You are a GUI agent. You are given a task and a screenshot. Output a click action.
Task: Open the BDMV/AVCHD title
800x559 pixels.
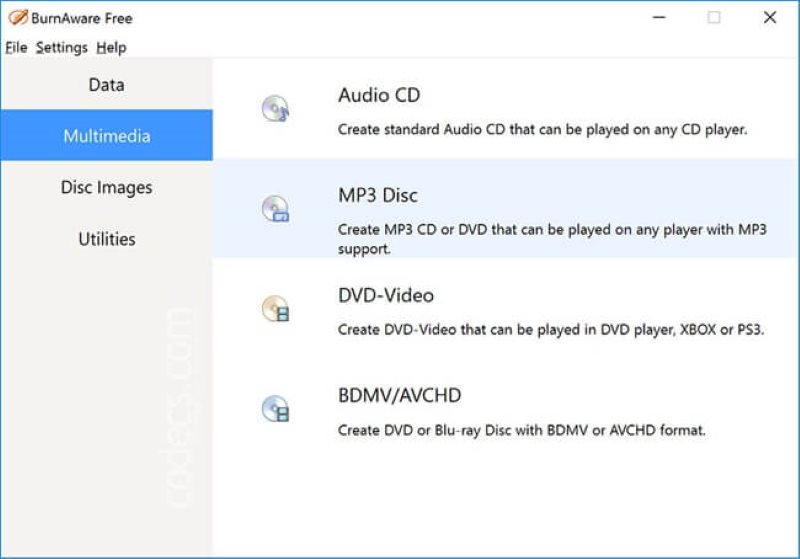coord(399,395)
